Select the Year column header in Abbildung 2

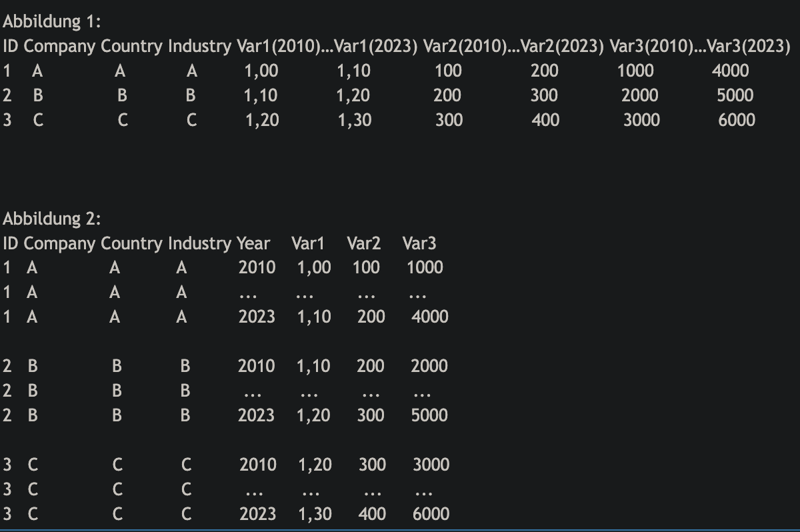(253, 243)
